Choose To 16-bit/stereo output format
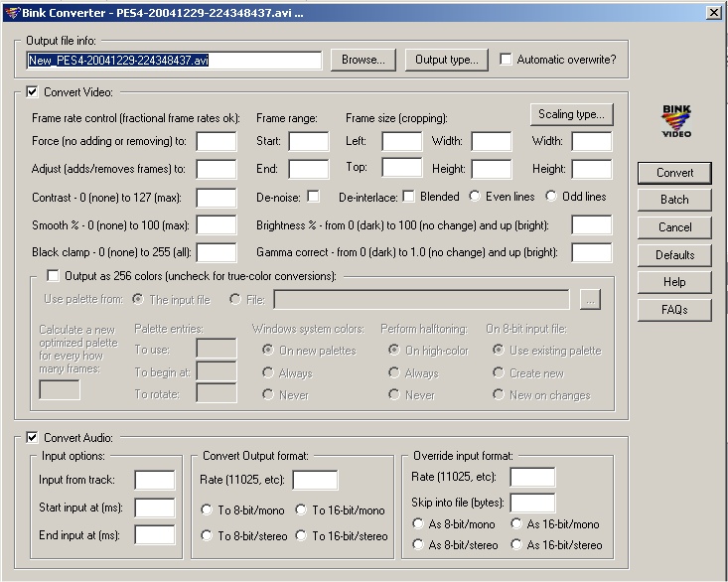The width and height of the screenshot is (728, 582). (x=301, y=535)
